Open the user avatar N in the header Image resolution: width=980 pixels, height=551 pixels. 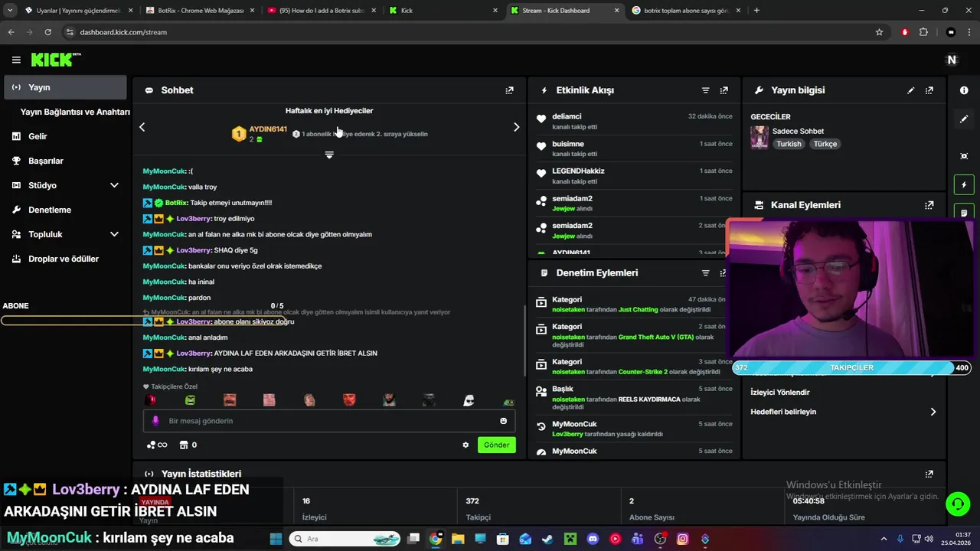[952, 60]
